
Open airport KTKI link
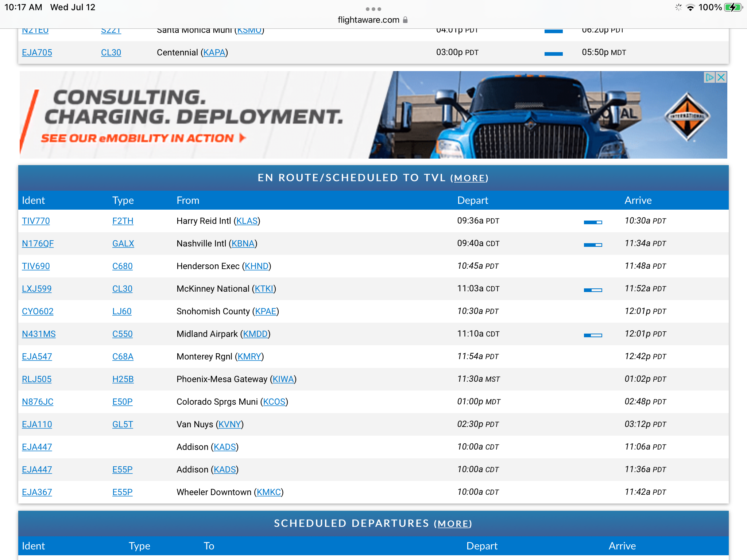coord(264,289)
